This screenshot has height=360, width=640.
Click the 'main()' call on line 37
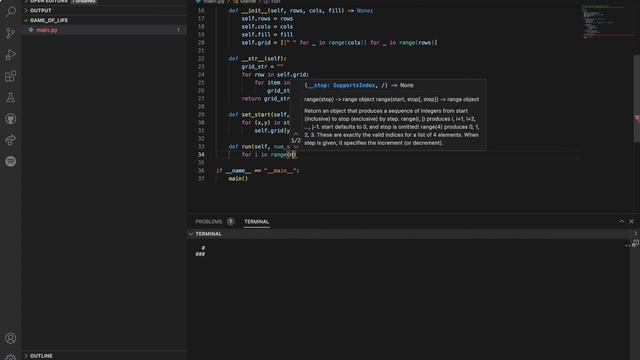[238, 179]
